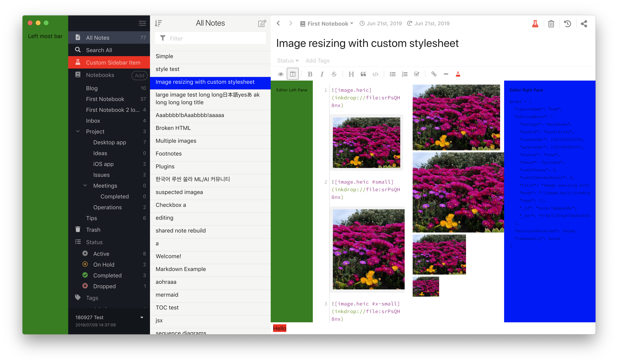This screenshot has height=364, width=618.
Task: Open the revision history icon
Action: tap(567, 24)
